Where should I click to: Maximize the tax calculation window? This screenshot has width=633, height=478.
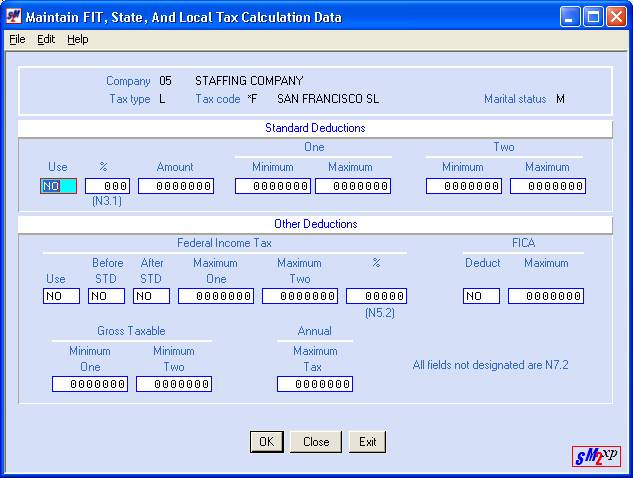pyautogui.click(x=593, y=17)
